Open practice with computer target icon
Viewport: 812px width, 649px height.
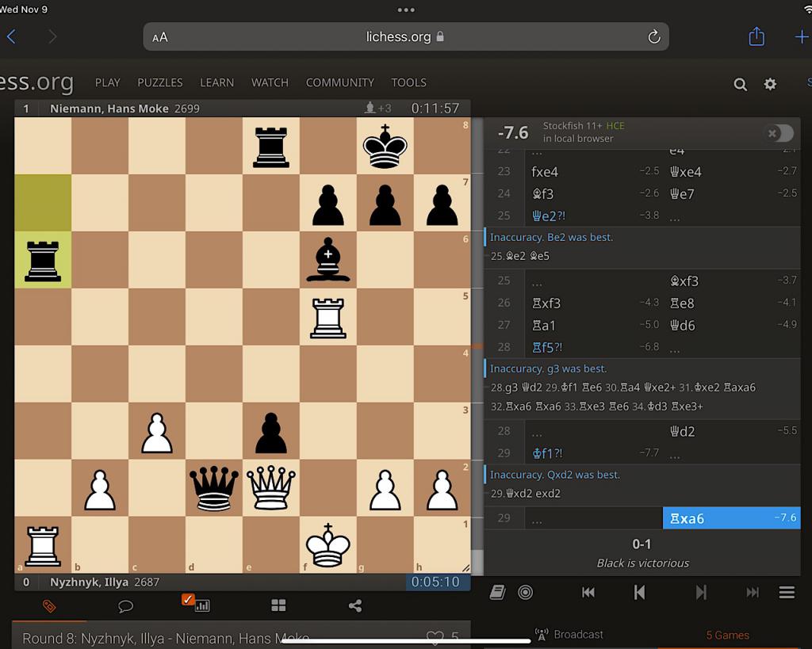tap(525, 592)
